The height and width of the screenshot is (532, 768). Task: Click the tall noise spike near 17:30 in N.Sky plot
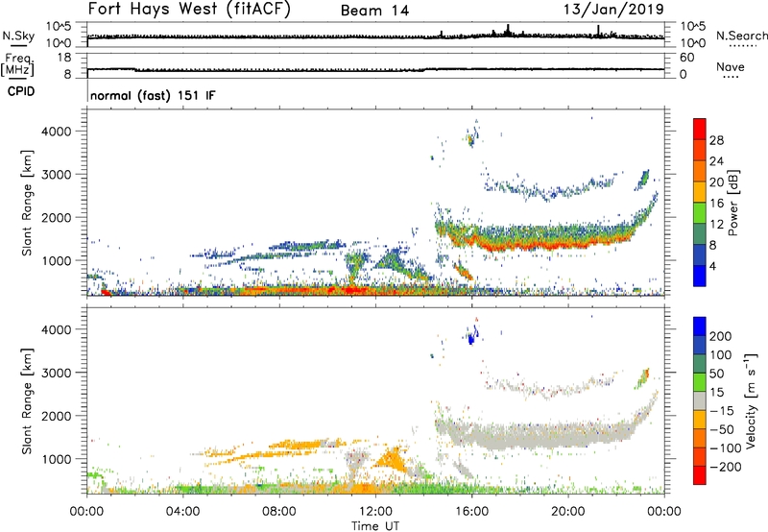[x=508, y=30]
